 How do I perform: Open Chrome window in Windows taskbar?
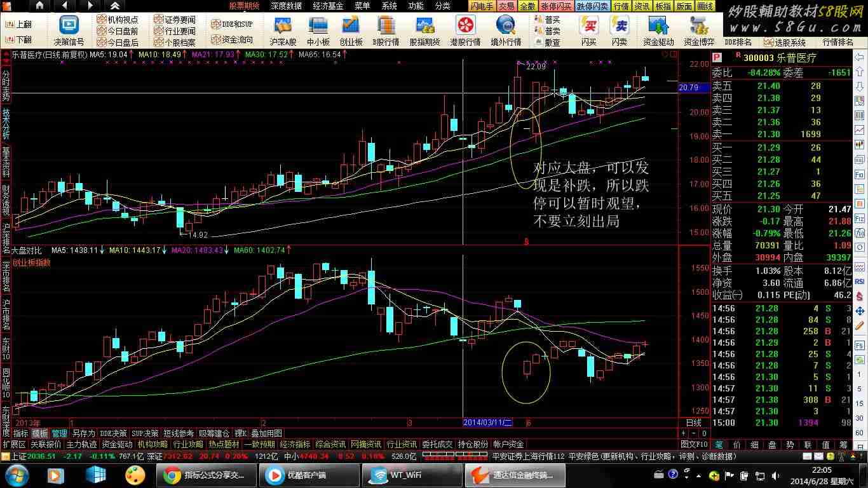204,475
